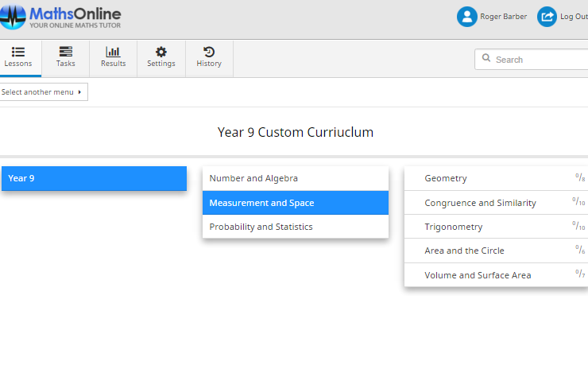This screenshot has width=588, height=377.
Task: Select Measurement and Space category
Action: 295,203
